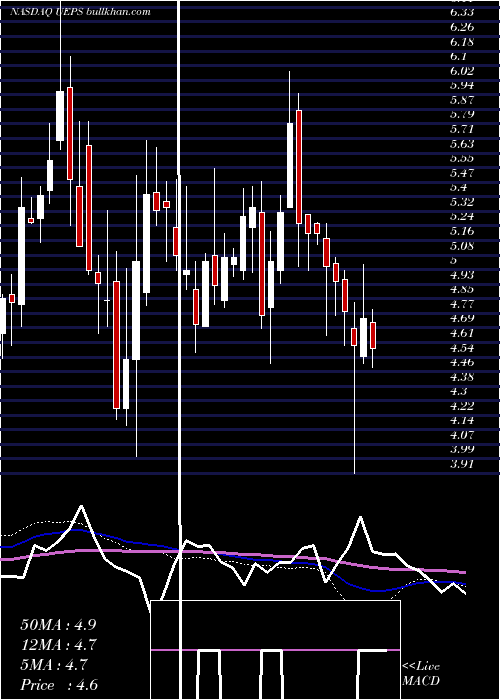Click the 5.24 price axis label
Image resolution: width=500 pixels, height=700 pixels.
462,217
